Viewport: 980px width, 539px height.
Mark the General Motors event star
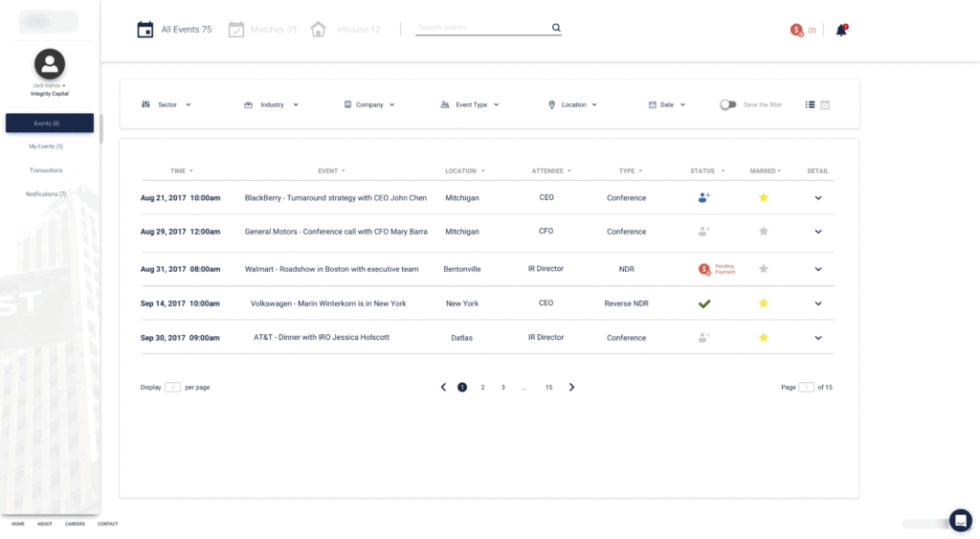point(763,232)
